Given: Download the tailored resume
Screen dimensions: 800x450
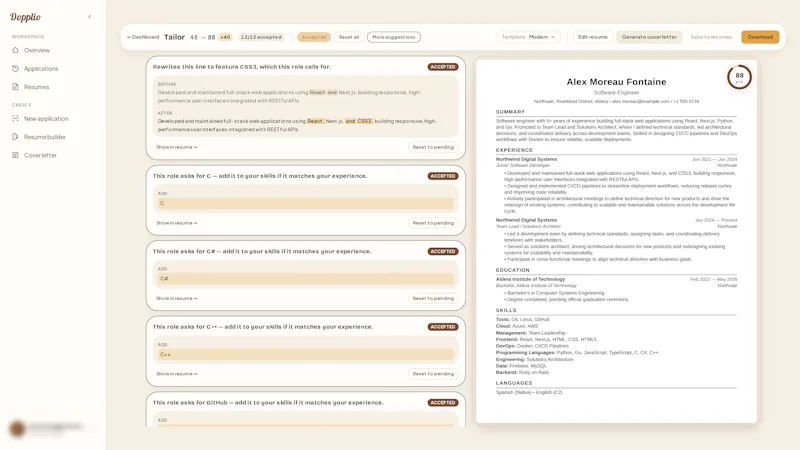Looking at the screenshot, I should (760, 37).
